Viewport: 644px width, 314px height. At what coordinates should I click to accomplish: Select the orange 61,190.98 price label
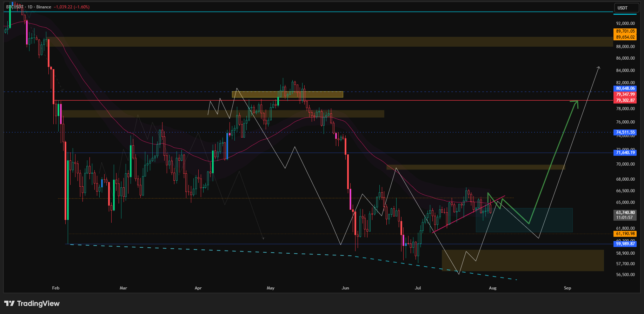tap(625, 234)
